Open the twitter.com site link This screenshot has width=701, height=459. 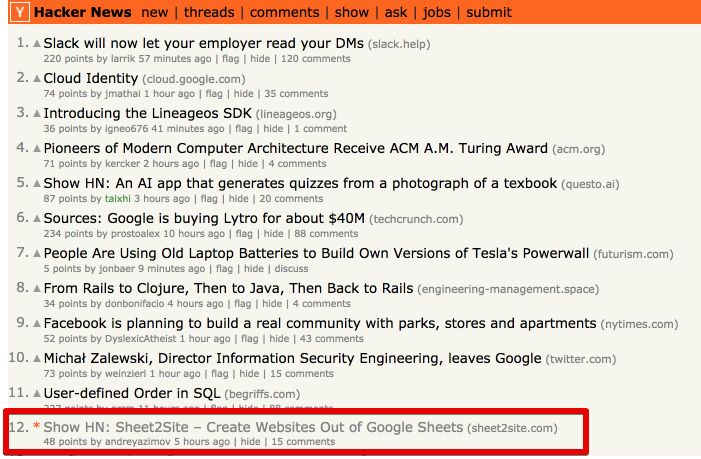coord(581,359)
